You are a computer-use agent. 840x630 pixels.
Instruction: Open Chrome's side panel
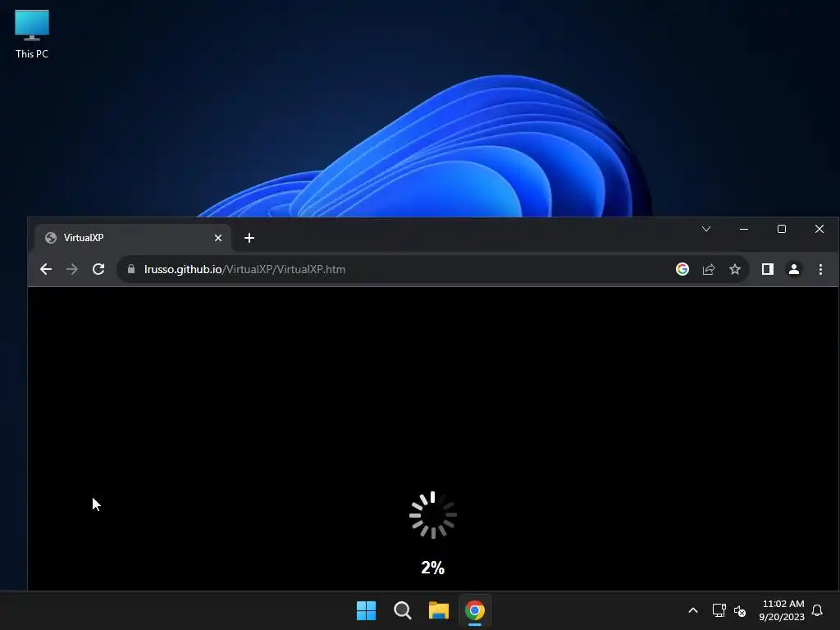coord(768,269)
